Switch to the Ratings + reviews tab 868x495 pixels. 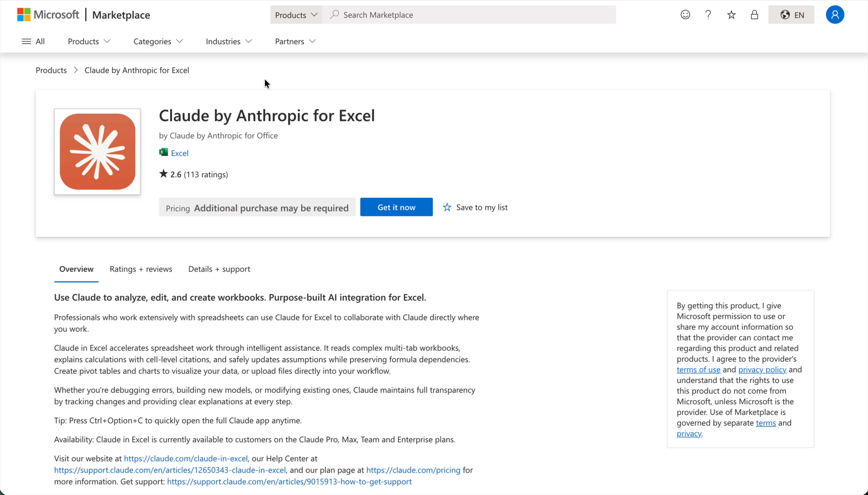click(141, 269)
